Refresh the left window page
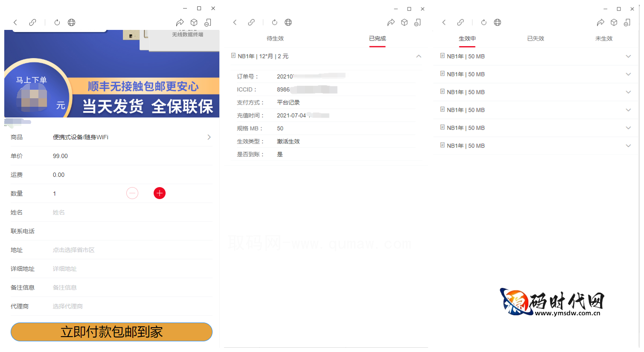This screenshot has height=352, width=644. point(57,22)
